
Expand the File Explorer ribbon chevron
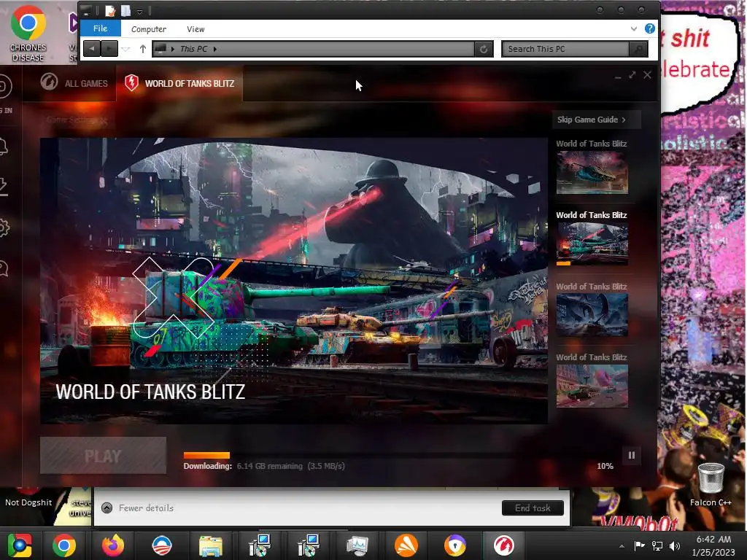point(634,28)
